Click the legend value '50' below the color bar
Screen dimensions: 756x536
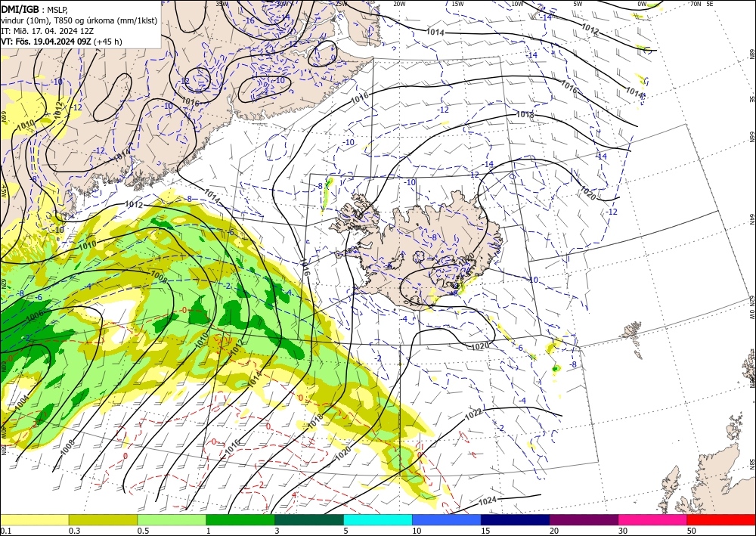692,531
